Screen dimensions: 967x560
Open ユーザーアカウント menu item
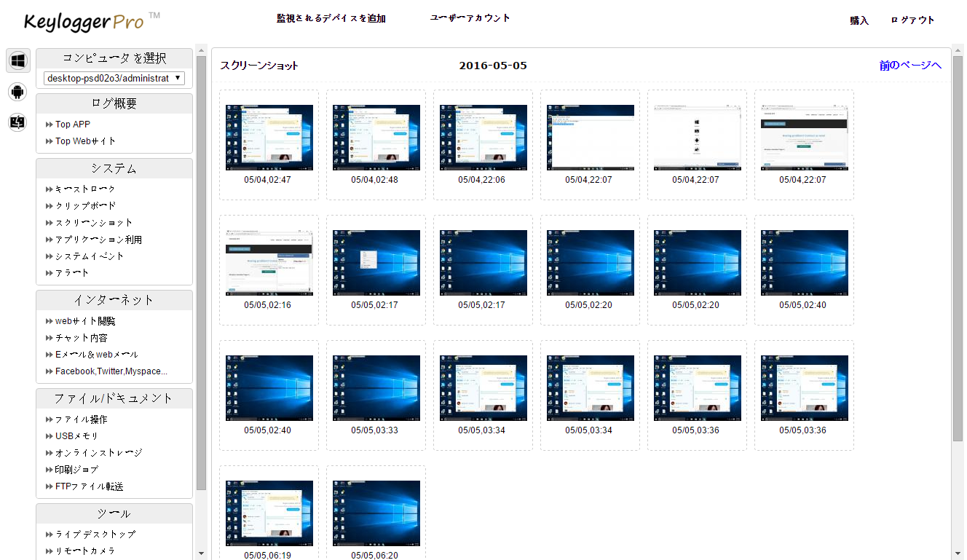tap(470, 18)
